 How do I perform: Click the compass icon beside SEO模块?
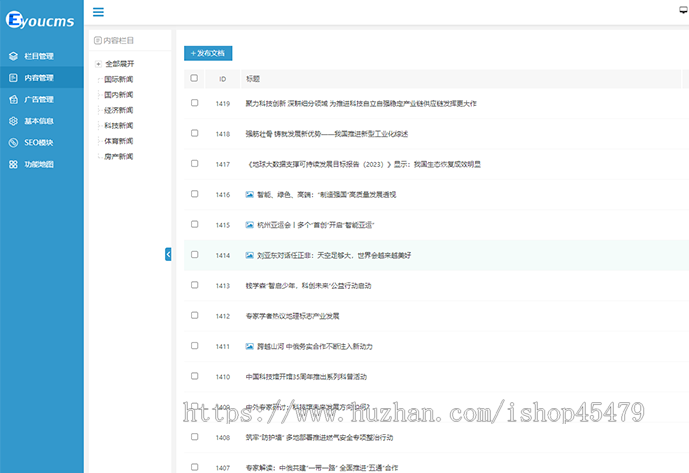click(13, 142)
